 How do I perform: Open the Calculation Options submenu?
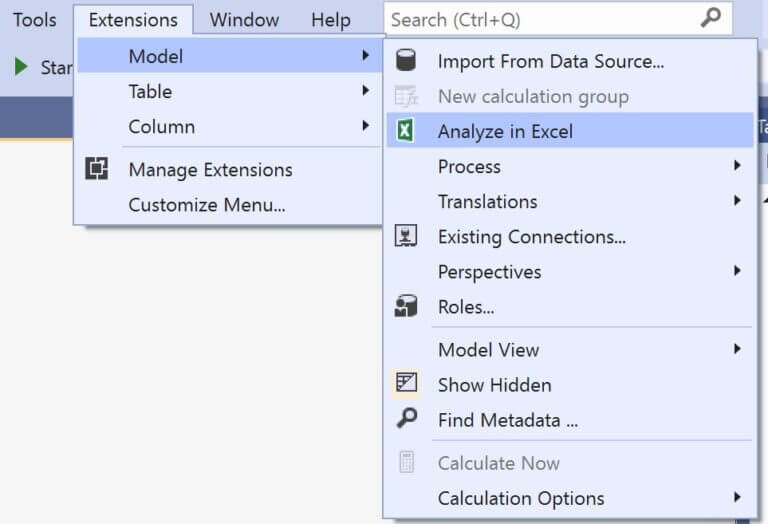coord(520,498)
